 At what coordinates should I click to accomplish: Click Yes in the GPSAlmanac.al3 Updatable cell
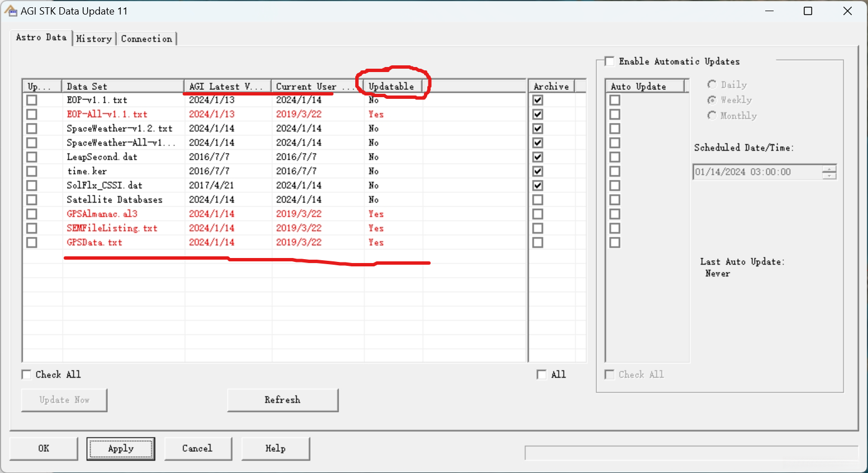coord(376,214)
